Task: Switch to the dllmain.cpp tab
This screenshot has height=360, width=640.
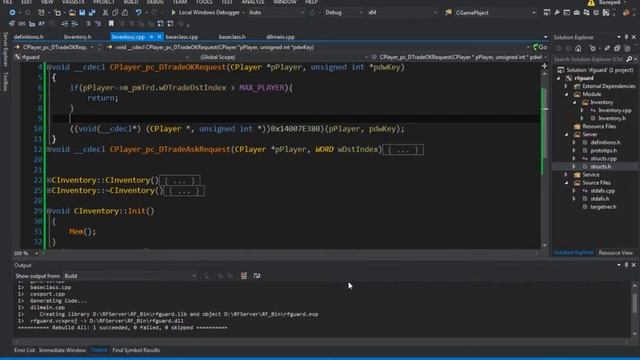Action: pyautogui.click(x=280, y=37)
